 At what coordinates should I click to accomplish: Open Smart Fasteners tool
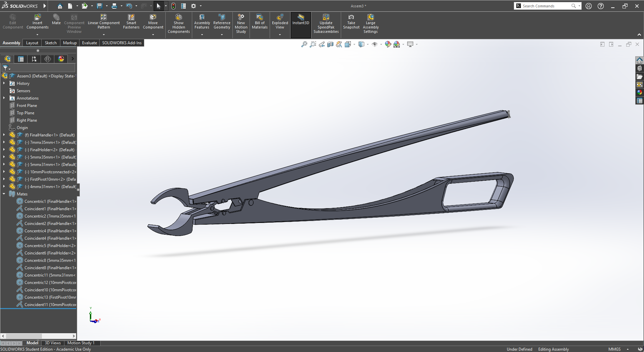(131, 21)
